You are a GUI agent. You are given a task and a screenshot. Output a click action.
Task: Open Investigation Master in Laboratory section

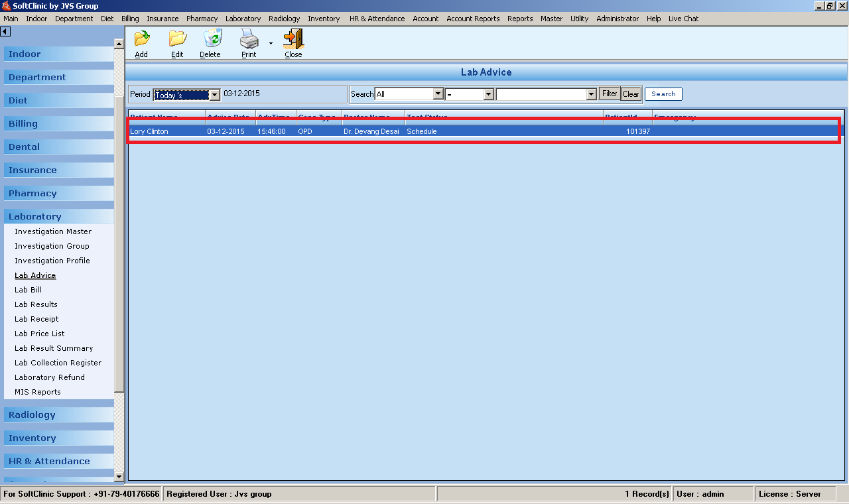click(x=53, y=231)
